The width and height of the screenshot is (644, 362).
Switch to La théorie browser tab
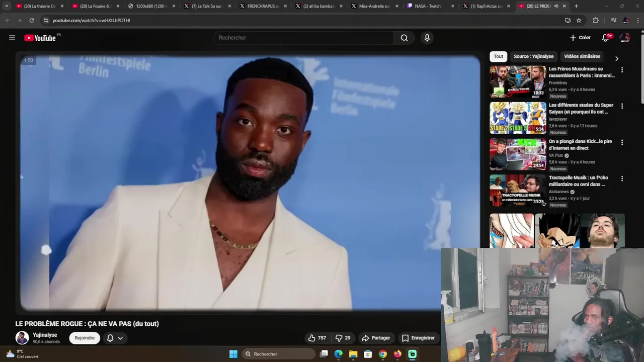pyautogui.click(x=40, y=6)
